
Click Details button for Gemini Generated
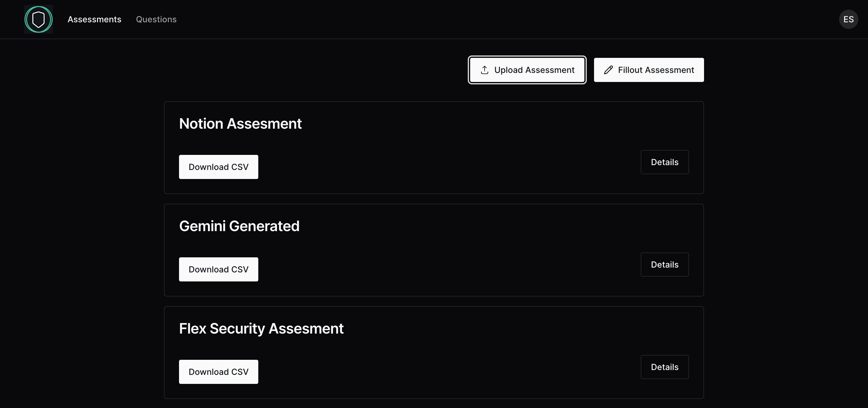click(664, 264)
